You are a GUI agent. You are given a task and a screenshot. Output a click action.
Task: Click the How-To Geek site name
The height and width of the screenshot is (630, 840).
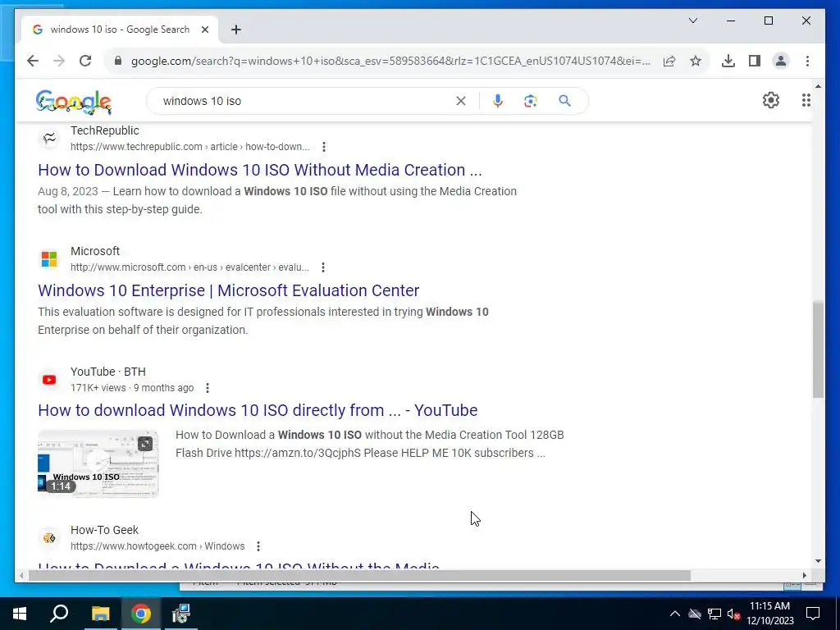[x=104, y=530]
